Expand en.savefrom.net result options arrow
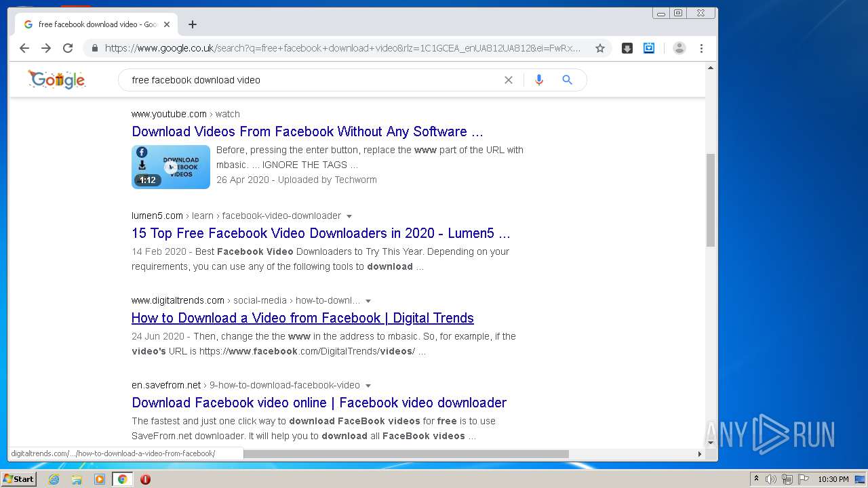The height and width of the screenshot is (488, 868). tap(368, 386)
